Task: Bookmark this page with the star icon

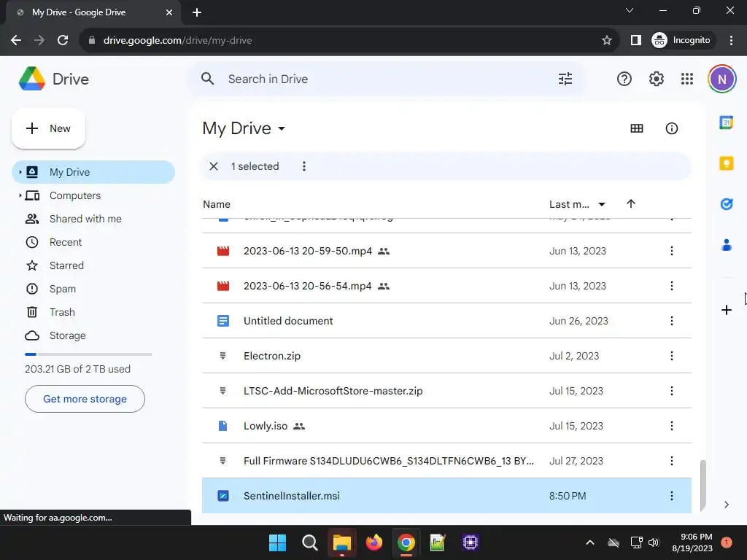Action: 606,41
